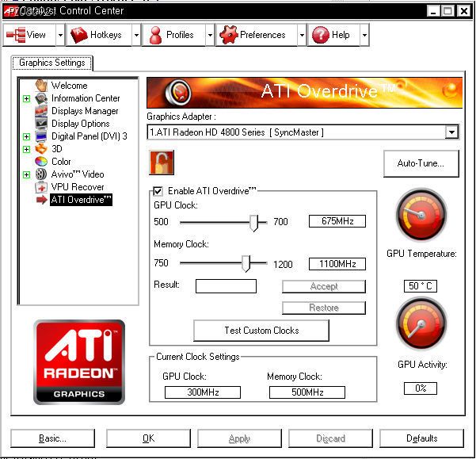Click the Display Options icon
The width and height of the screenshot is (476, 459).
[41, 124]
